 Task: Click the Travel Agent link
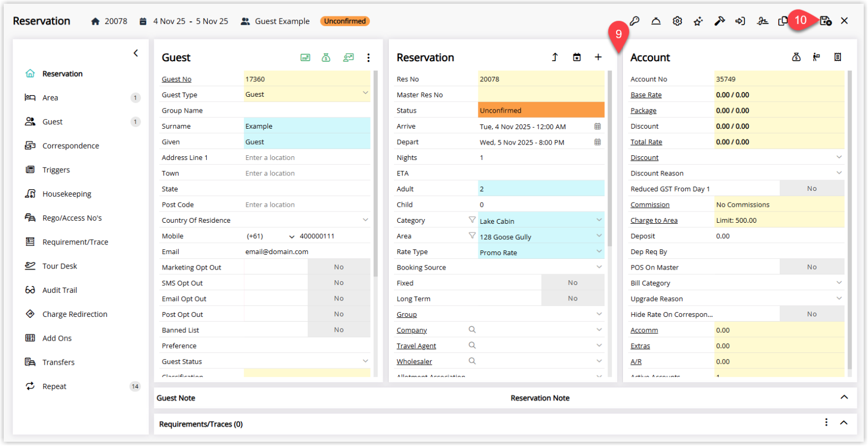[416, 346]
